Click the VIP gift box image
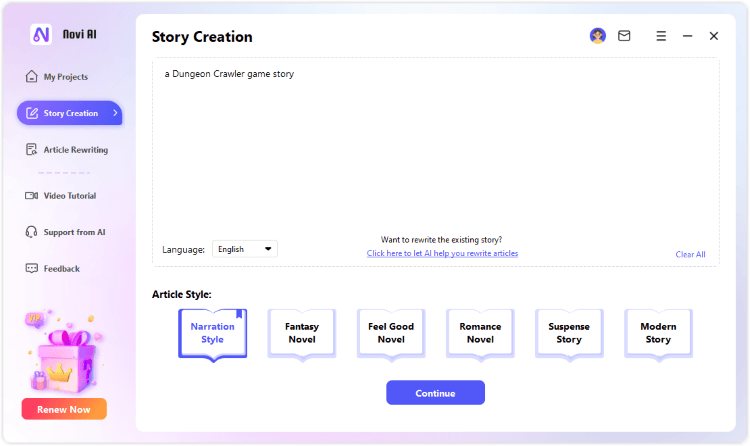750x446 pixels. click(x=64, y=352)
